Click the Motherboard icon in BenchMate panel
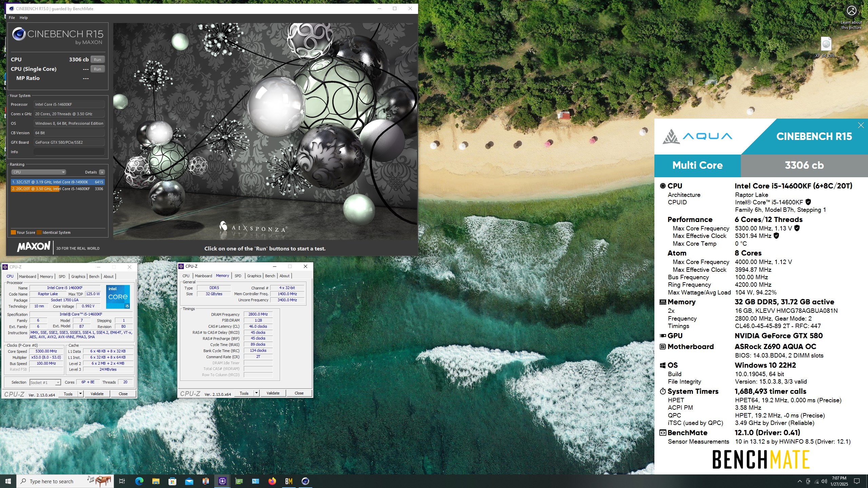The width and height of the screenshot is (868, 488). (x=663, y=346)
